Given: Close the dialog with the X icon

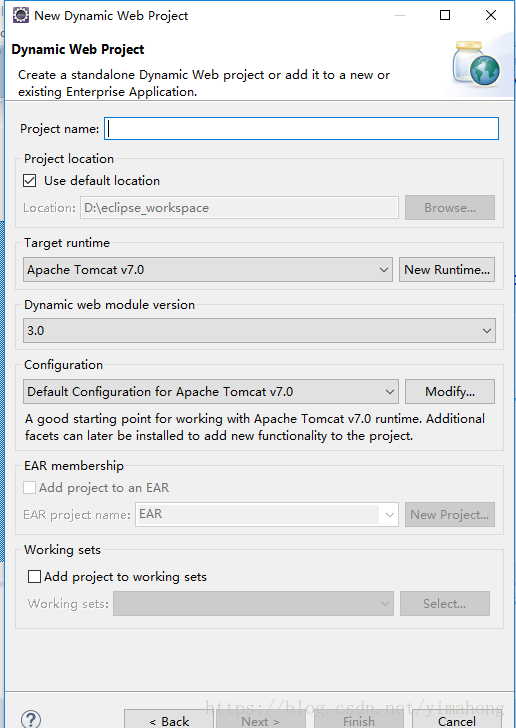Looking at the screenshot, I should tap(490, 15).
